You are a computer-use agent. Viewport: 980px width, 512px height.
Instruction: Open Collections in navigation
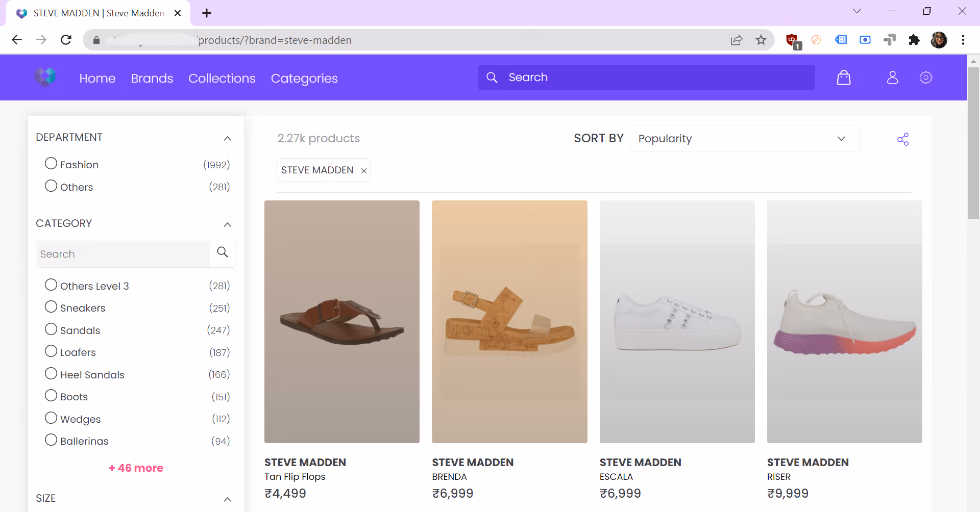[222, 78]
